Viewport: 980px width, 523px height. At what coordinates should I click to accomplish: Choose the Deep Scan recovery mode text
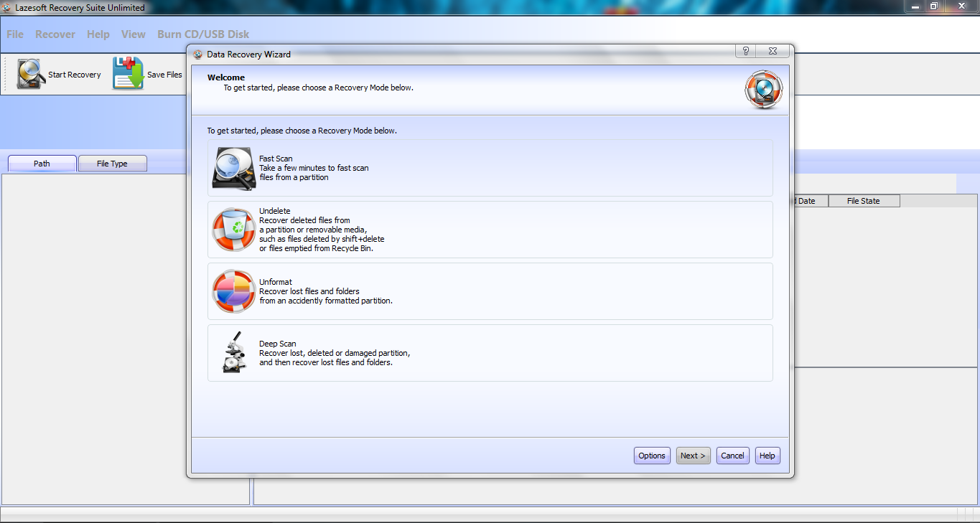pos(335,353)
